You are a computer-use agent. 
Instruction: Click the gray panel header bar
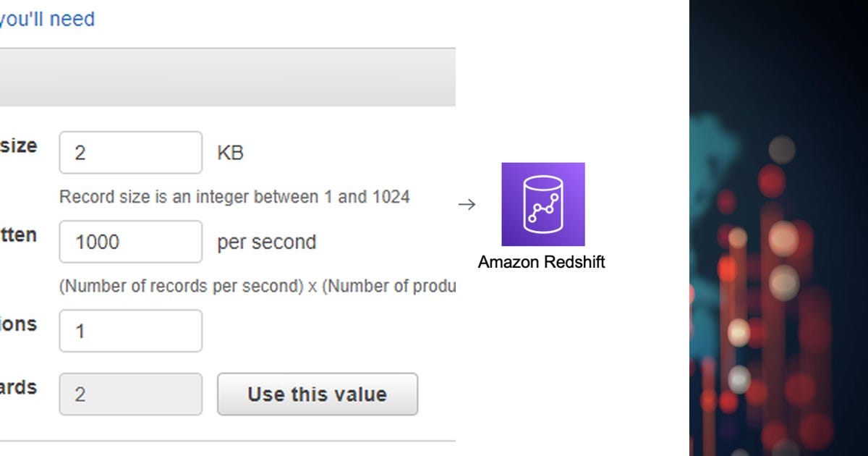[x=228, y=78]
